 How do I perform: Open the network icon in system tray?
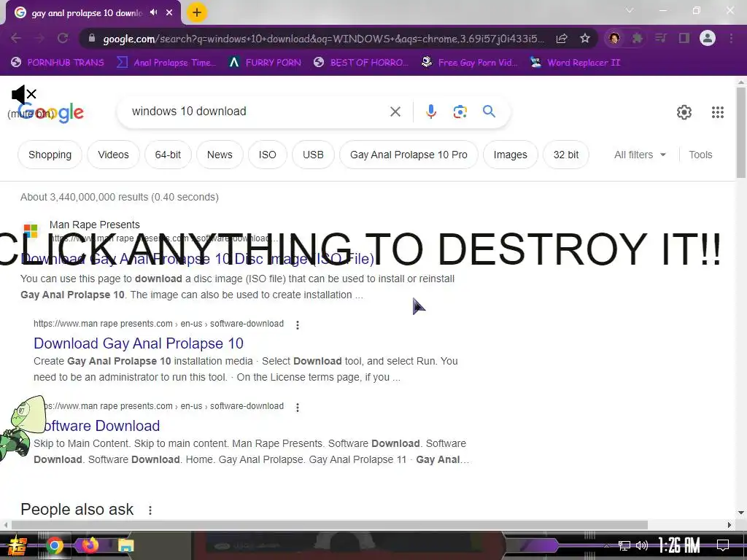tap(624, 545)
